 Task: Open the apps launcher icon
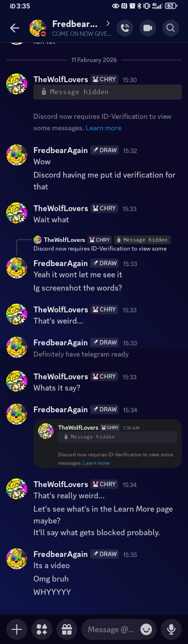pos(42,629)
